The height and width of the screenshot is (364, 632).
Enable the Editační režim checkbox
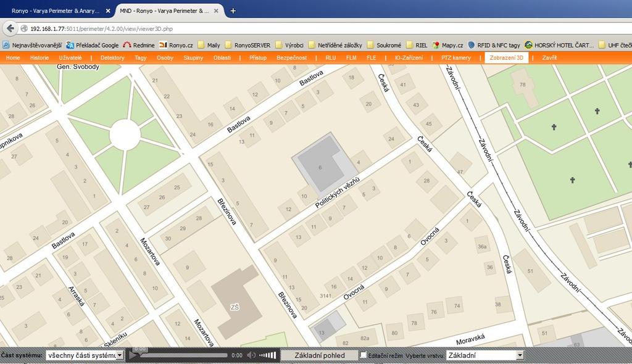tap(364, 355)
